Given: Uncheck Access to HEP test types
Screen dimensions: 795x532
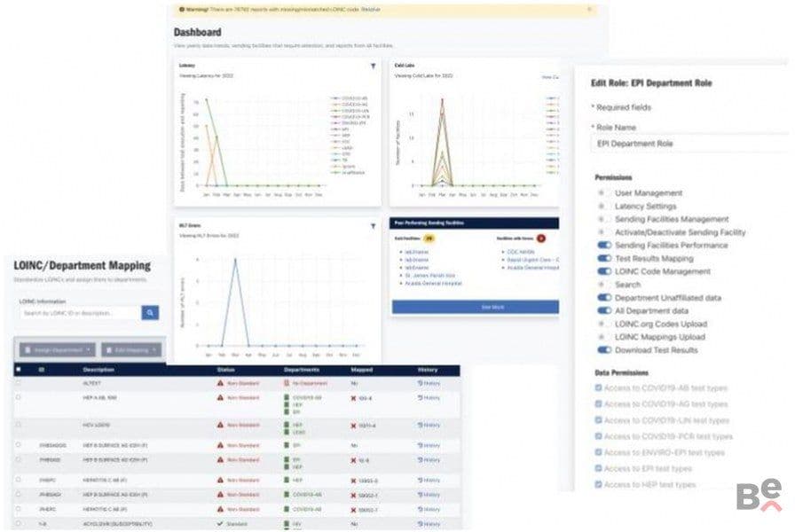Looking at the screenshot, I should point(598,484).
